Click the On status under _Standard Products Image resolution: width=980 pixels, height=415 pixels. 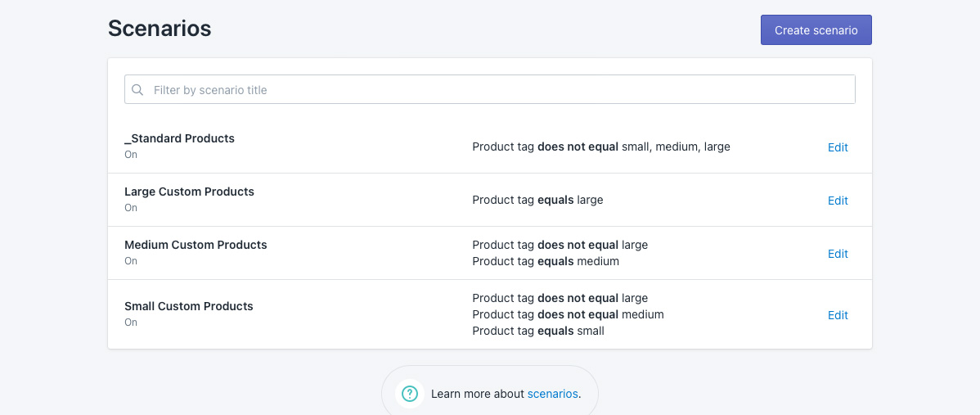131,155
